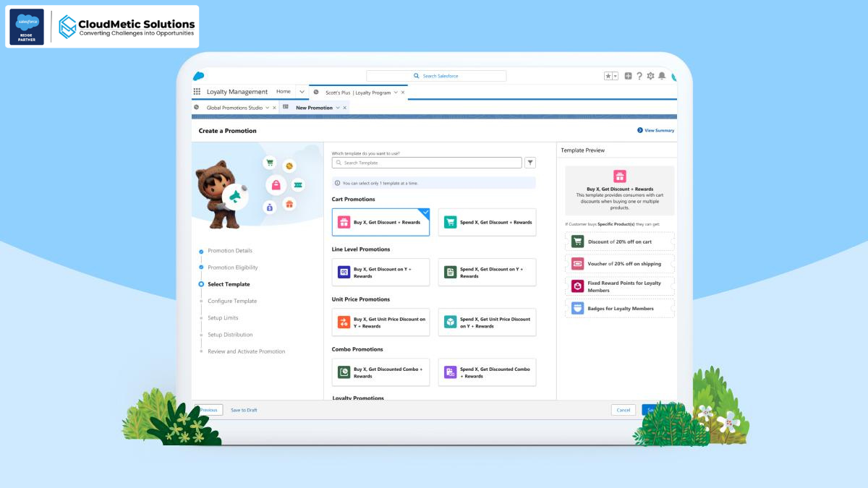
Task: Open the Global Promotions Studio tab chevron
Action: pyautogui.click(x=267, y=108)
